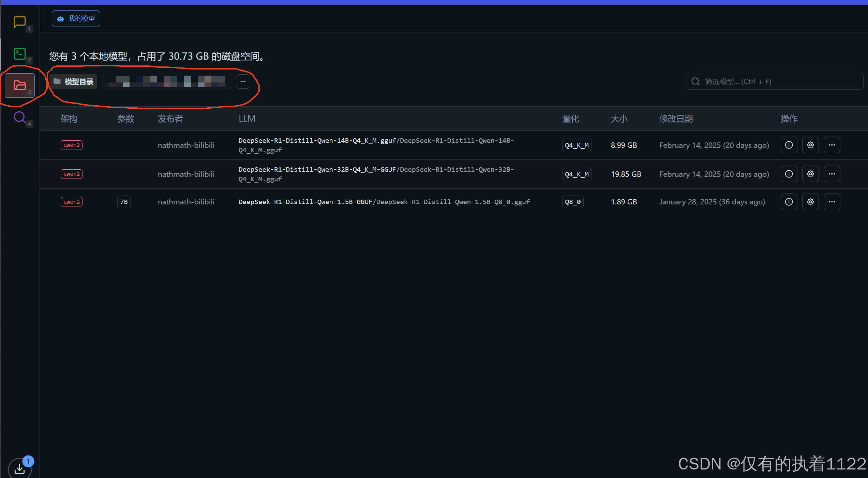Expand the model directory ellipsis menu
This screenshot has height=478, width=868.
click(243, 81)
